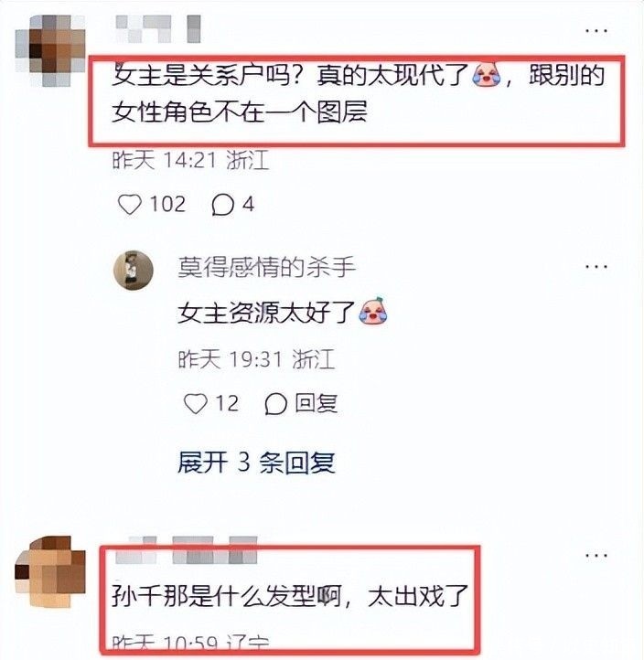Click the first commenter's pixelated avatar
Screen dimensions: 644x660
tap(50, 50)
